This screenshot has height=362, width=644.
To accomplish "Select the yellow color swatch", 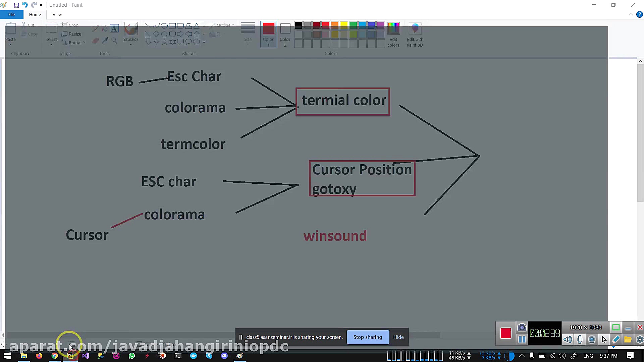I will click(344, 25).
